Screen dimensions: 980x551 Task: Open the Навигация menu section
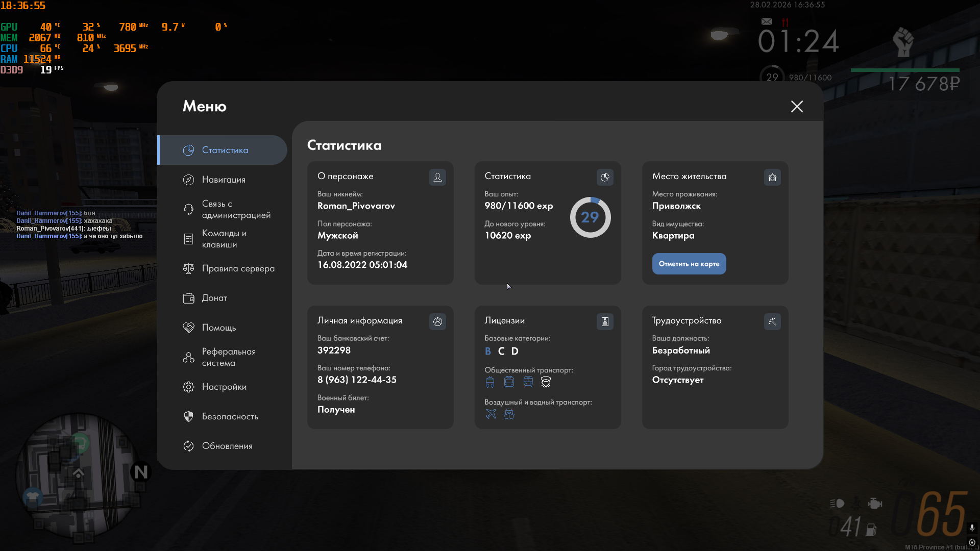pyautogui.click(x=224, y=180)
